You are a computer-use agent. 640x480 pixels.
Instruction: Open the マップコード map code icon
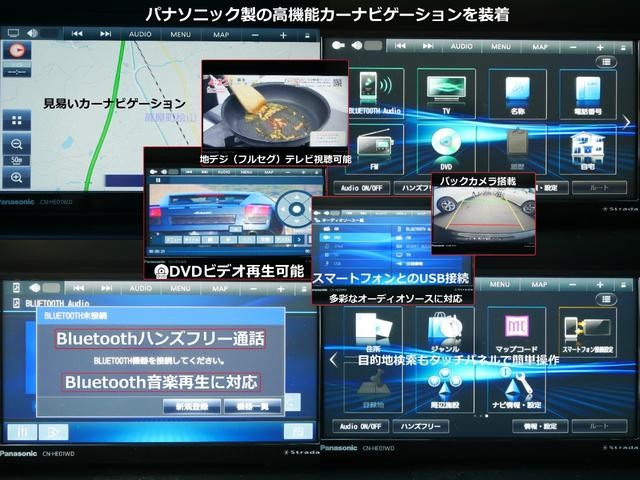(x=517, y=332)
